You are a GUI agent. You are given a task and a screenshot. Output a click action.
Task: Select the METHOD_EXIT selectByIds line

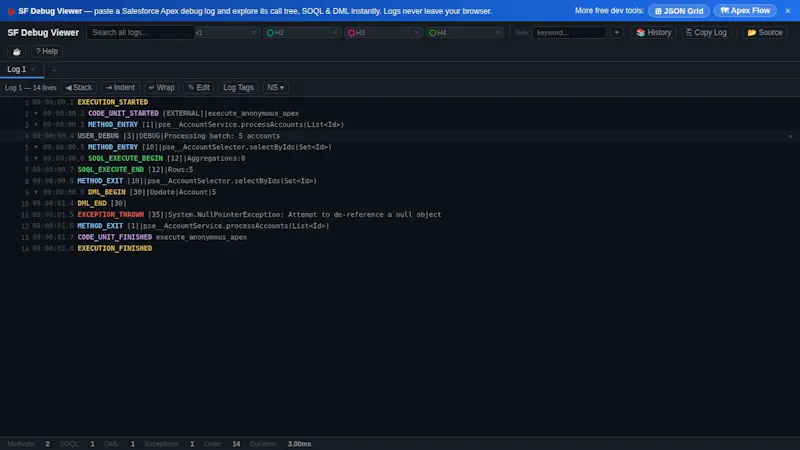point(400,181)
